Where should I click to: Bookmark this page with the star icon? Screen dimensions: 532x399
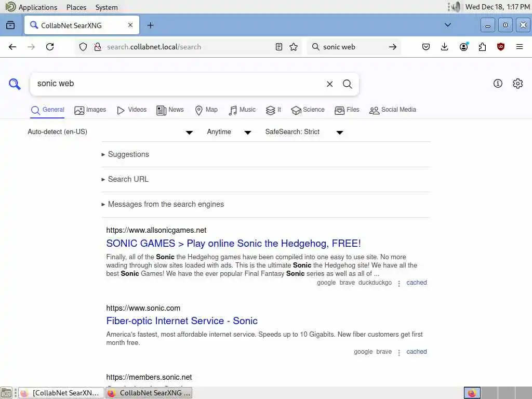pos(294,47)
